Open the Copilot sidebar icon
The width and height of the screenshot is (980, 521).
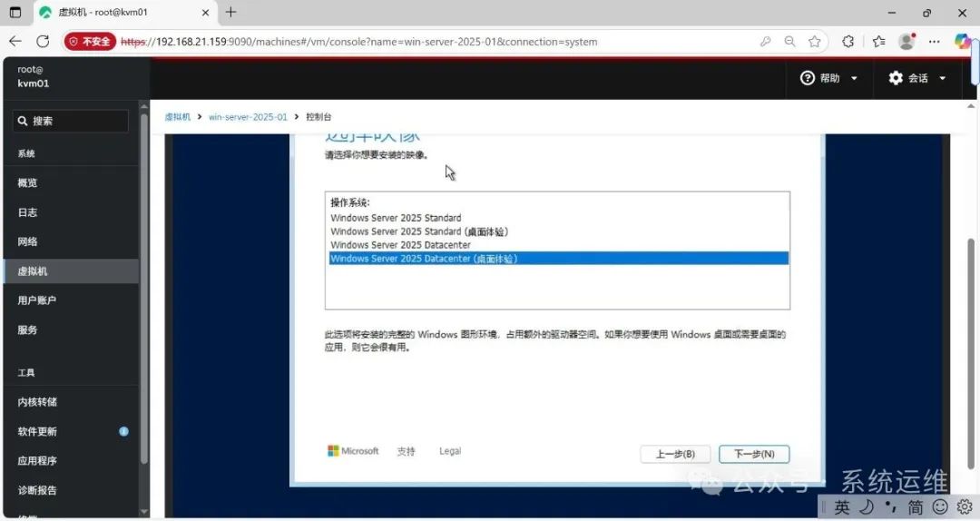963,41
